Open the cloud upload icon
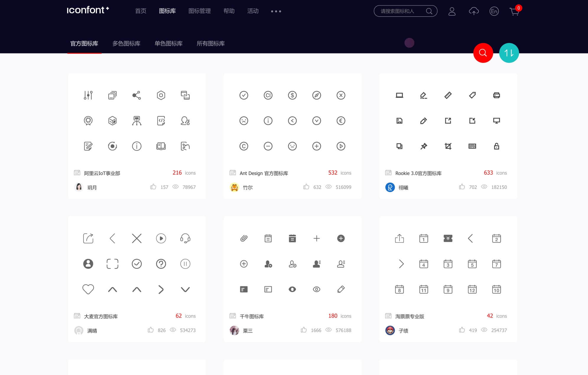This screenshot has width=588, height=375. click(474, 11)
